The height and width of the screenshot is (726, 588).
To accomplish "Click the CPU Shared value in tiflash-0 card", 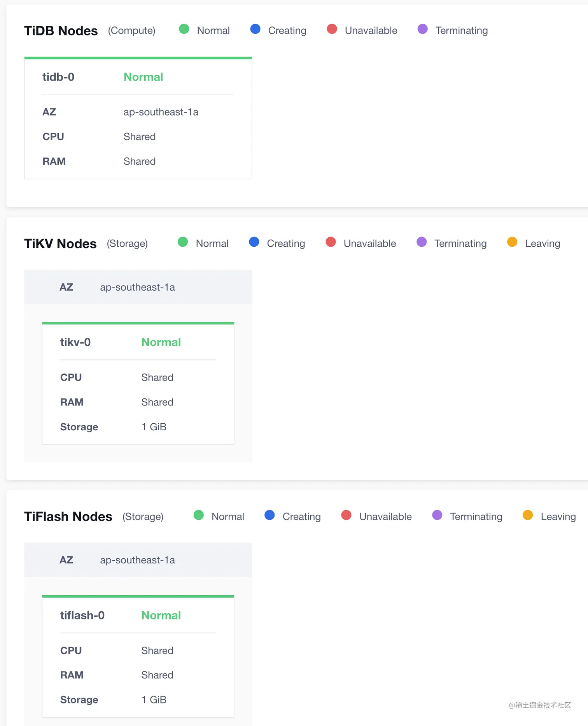I will (x=157, y=651).
